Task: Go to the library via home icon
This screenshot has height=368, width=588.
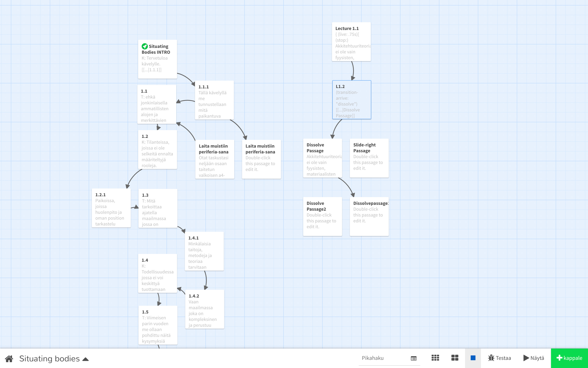Action: click(x=9, y=358)
